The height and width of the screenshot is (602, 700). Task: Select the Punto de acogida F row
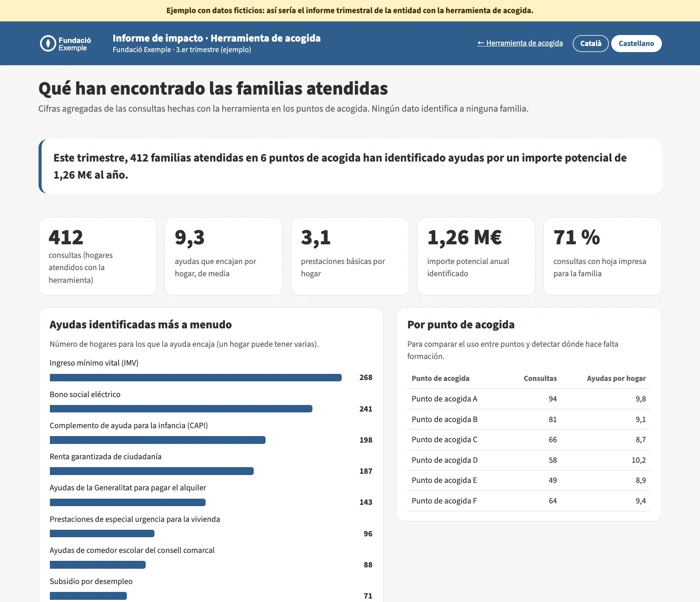(528, 501)
